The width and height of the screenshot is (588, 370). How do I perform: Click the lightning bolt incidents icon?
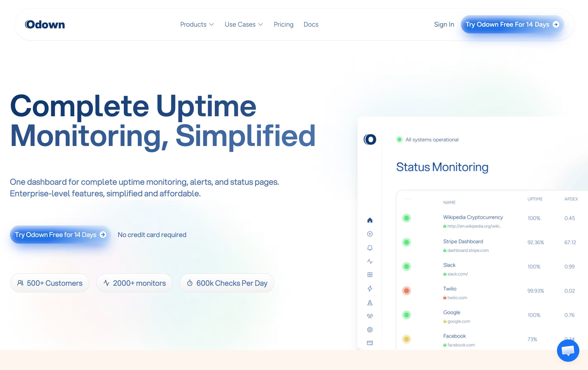370,288
